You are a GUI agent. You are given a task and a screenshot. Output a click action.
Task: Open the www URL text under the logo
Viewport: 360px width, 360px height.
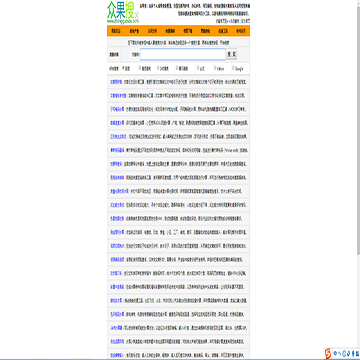[x=122, y=21]
